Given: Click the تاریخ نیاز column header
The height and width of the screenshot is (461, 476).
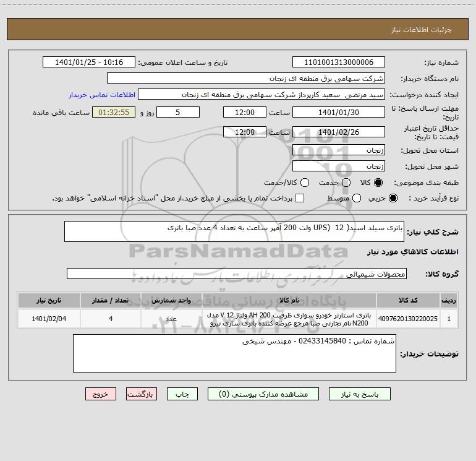Looking at the screenshot, I should 49,300.
